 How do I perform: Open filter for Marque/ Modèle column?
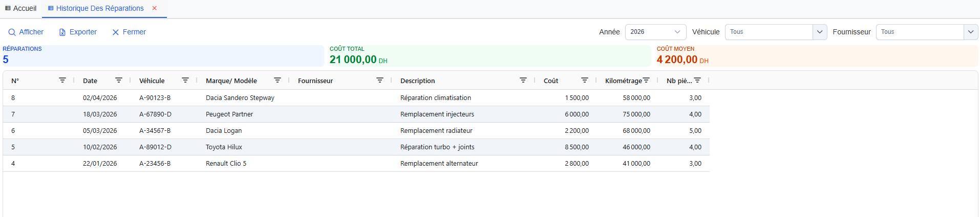point(278,81)
